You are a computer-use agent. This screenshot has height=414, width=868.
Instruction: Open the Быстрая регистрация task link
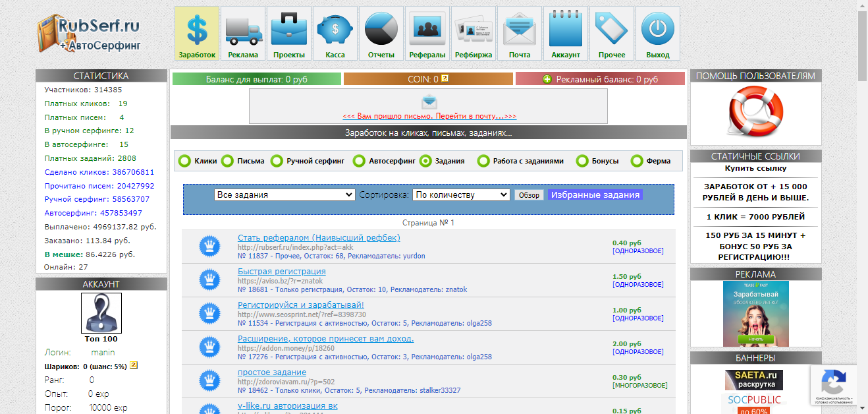tap(282, 272)
